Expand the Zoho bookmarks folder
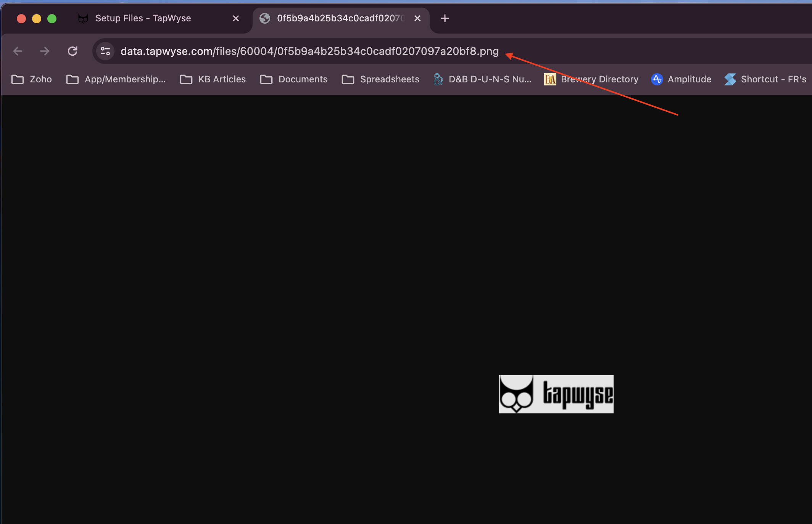The image size is (812, 524). point(32,79)
